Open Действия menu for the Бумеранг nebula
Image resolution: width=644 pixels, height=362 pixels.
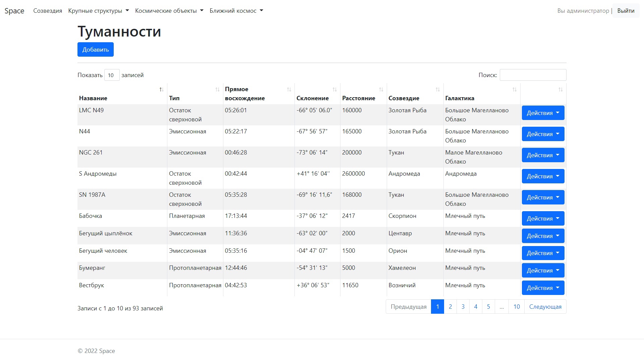pyautogui.click(x=543, y=270)
